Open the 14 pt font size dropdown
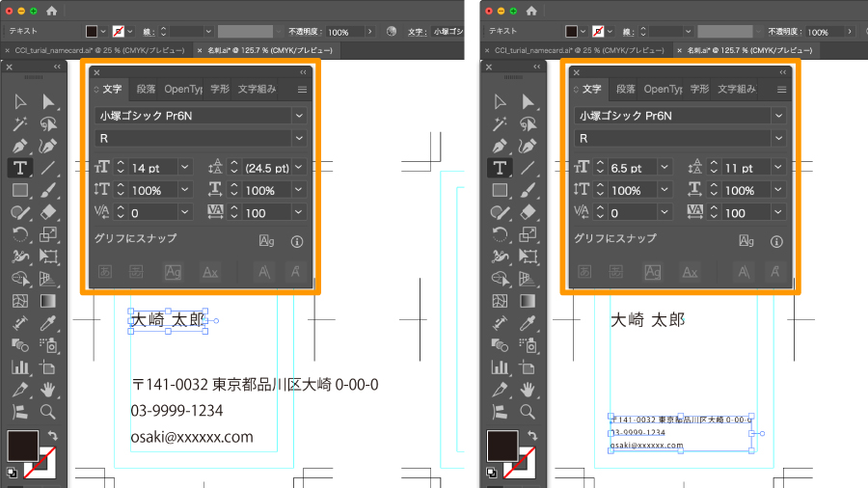 [185, 167]
